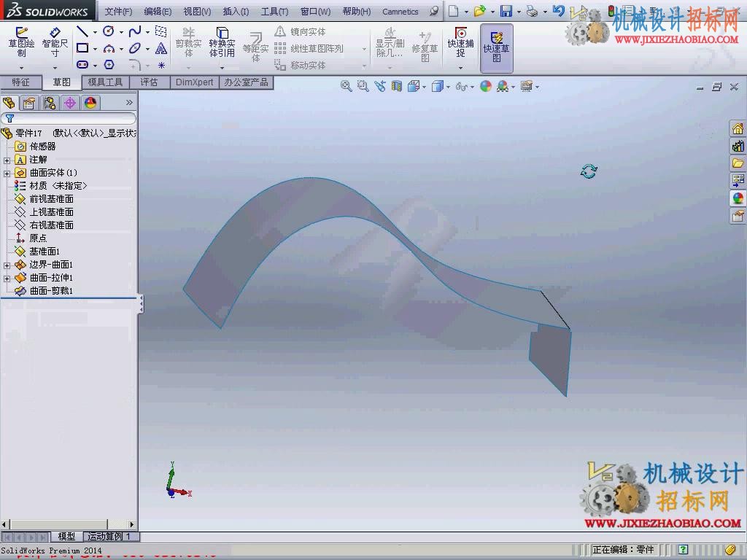Image resolution: width=747 pixels, height=560 pixels.
Task: Expand 注解 tree node
Action: click(7, 160)
